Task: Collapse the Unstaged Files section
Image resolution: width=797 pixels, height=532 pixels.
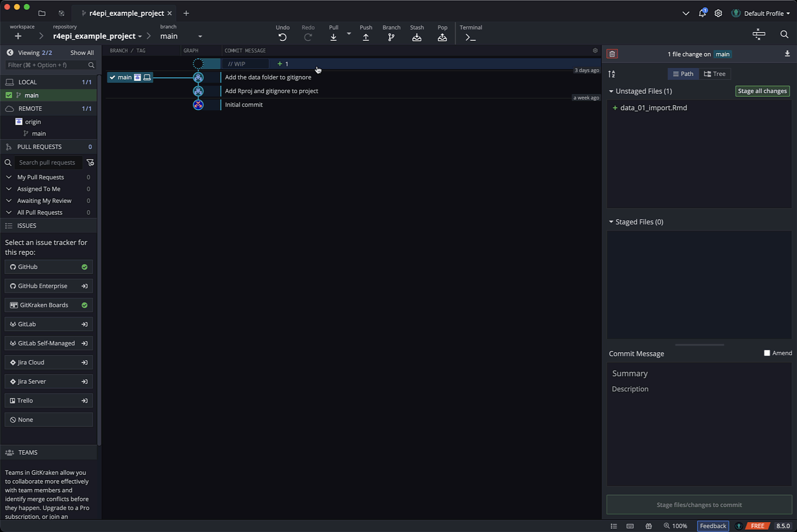Action: 611,91
